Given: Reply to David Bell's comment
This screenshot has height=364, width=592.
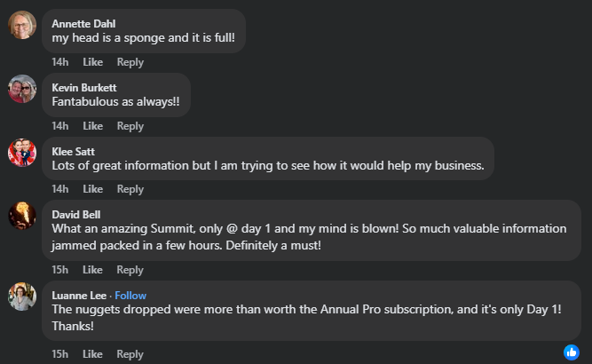Looking at the screenshot, I should 130,270.
